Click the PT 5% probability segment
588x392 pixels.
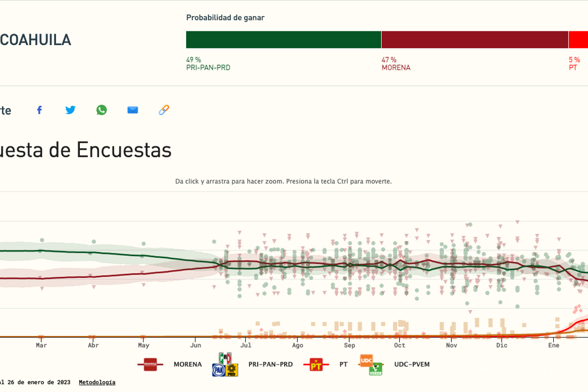click(x=578, y=39)
